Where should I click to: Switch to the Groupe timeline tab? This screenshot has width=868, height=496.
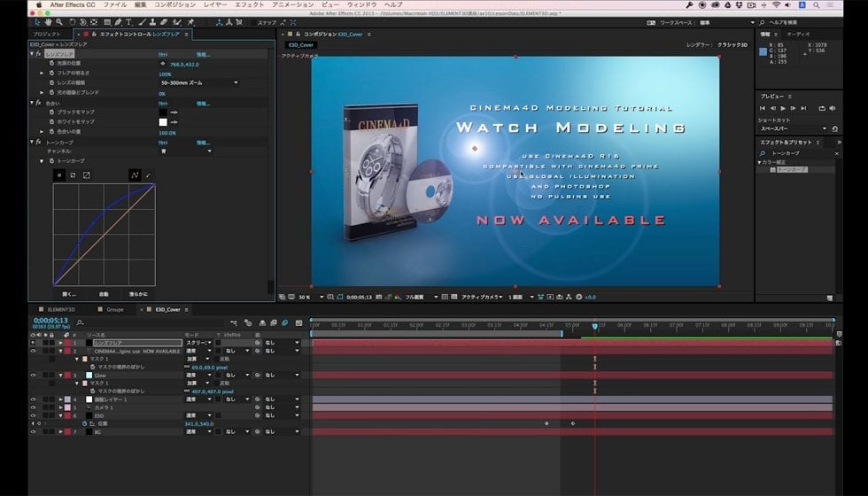(115, 309)
